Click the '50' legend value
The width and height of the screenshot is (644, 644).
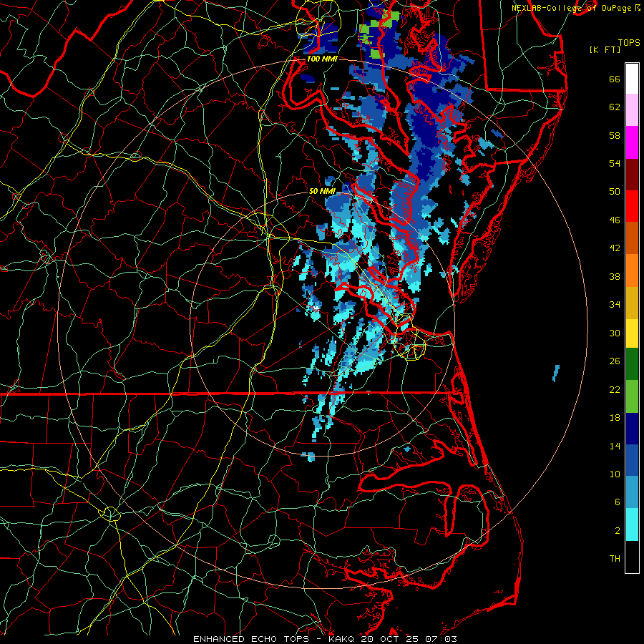(615, 191)
